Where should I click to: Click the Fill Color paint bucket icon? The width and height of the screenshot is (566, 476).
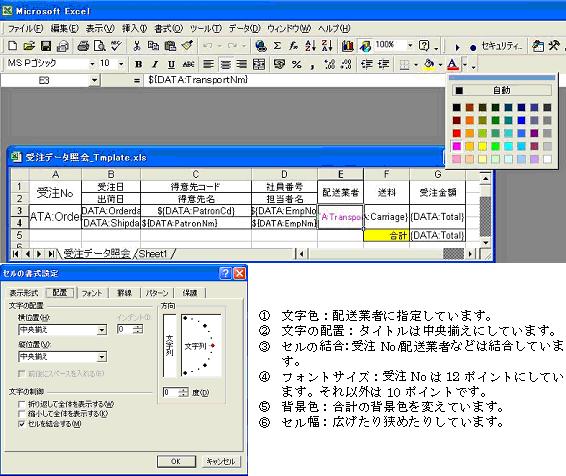pyautogui.click(x=429, y=65)
